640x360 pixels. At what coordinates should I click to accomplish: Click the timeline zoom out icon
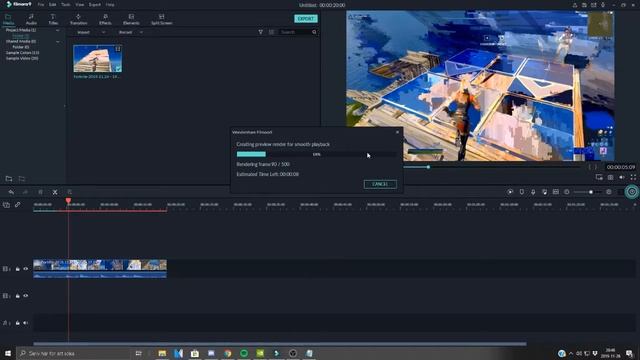click(567, 192)
